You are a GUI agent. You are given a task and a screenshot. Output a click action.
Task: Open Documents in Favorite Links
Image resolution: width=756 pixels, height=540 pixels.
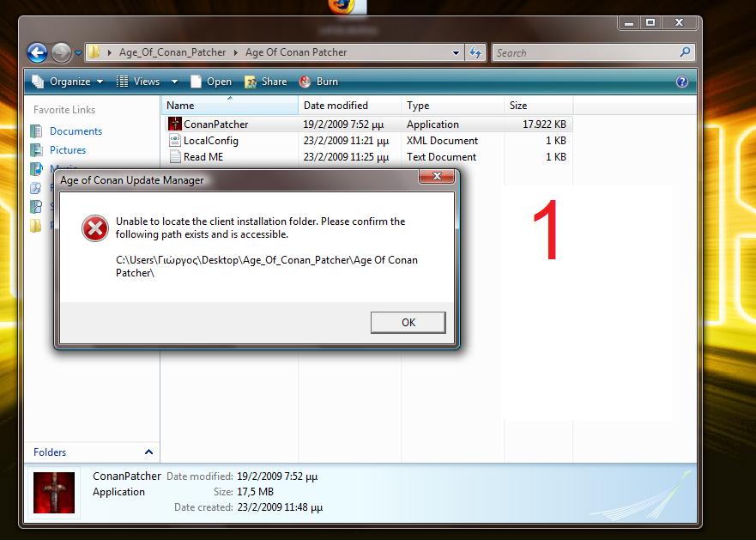pyautogui.click(x=76, y=131)
